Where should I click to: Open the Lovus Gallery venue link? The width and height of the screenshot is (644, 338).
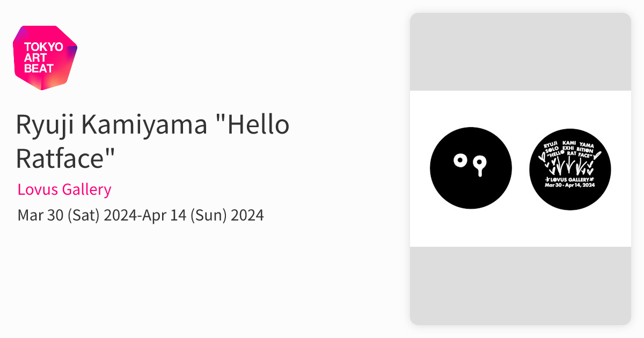(64, 189)
